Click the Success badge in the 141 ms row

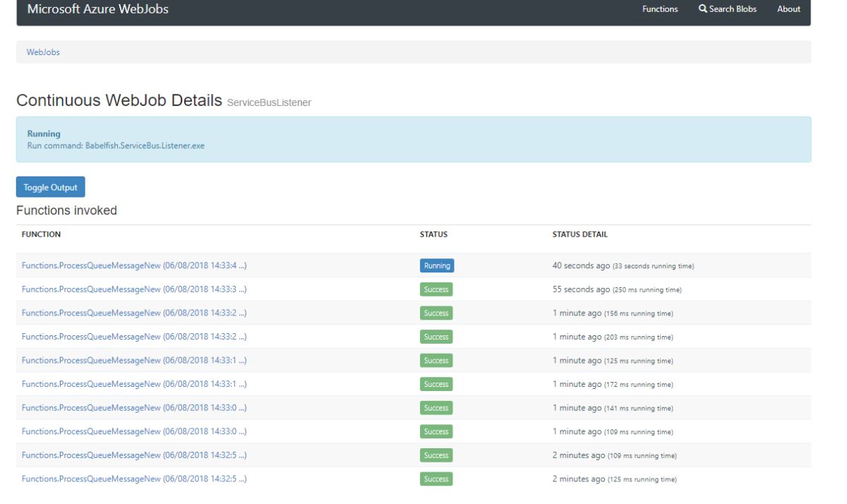click(x=436, y=407)
